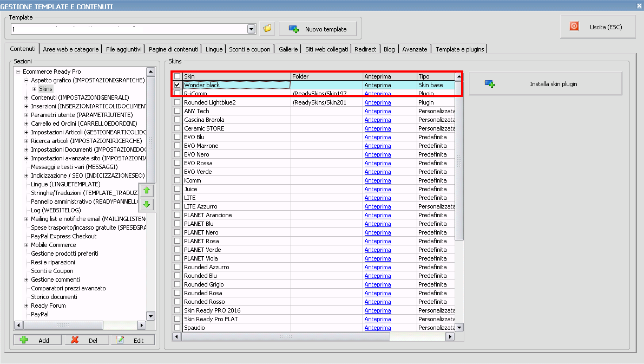This screenshot has width=644, height=364.
Task: Switch to the Sconti e coupon tab
Action: (249, 49)
